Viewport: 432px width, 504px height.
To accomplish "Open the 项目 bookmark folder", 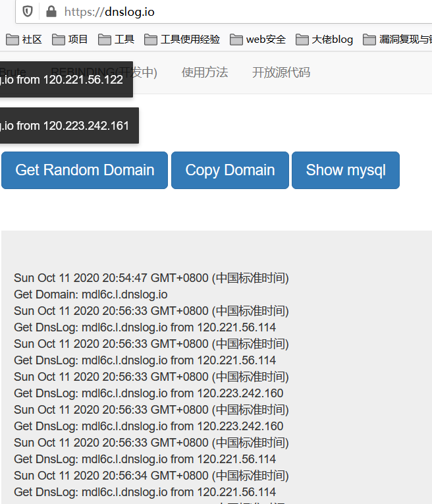I will coord(70,40).
